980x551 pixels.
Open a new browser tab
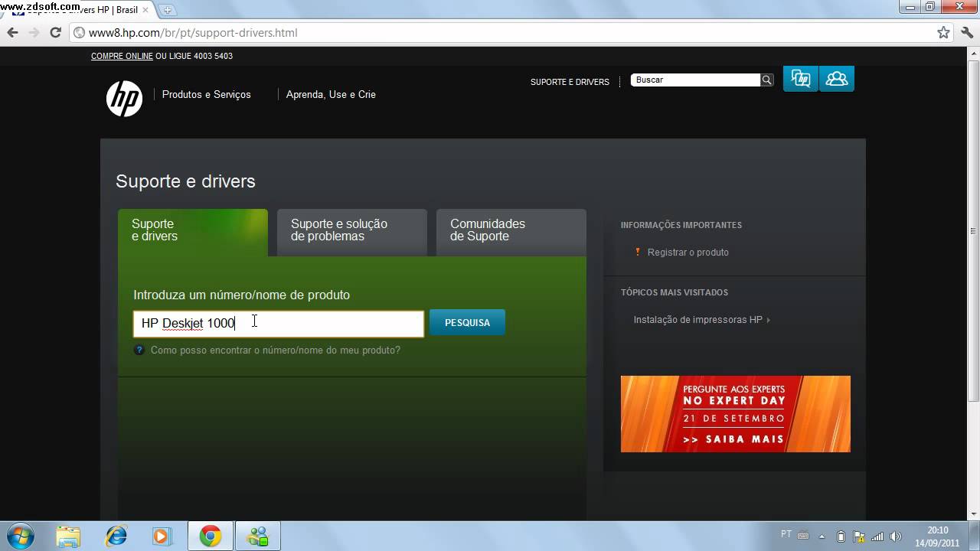[x=168, y=10]
